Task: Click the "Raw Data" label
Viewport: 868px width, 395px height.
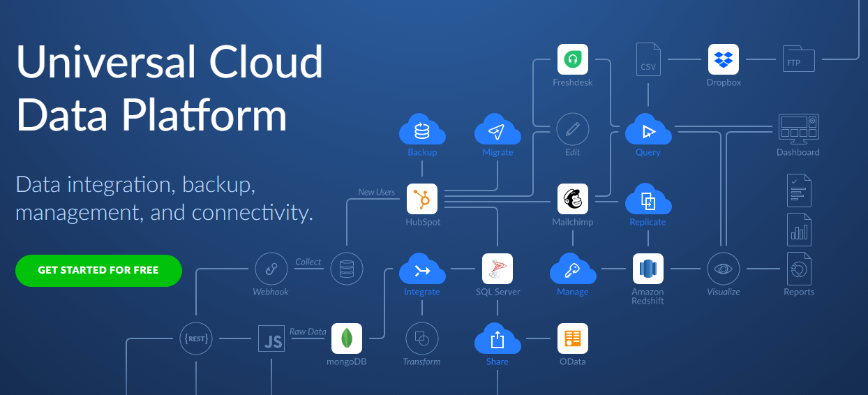Action: 308,331
